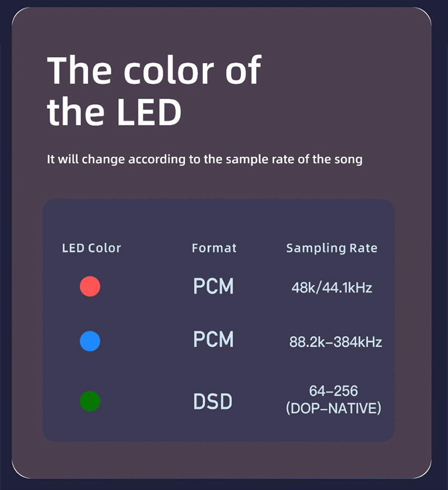
Task: Select the "Format" column header
Action: (x=214, y=248)
